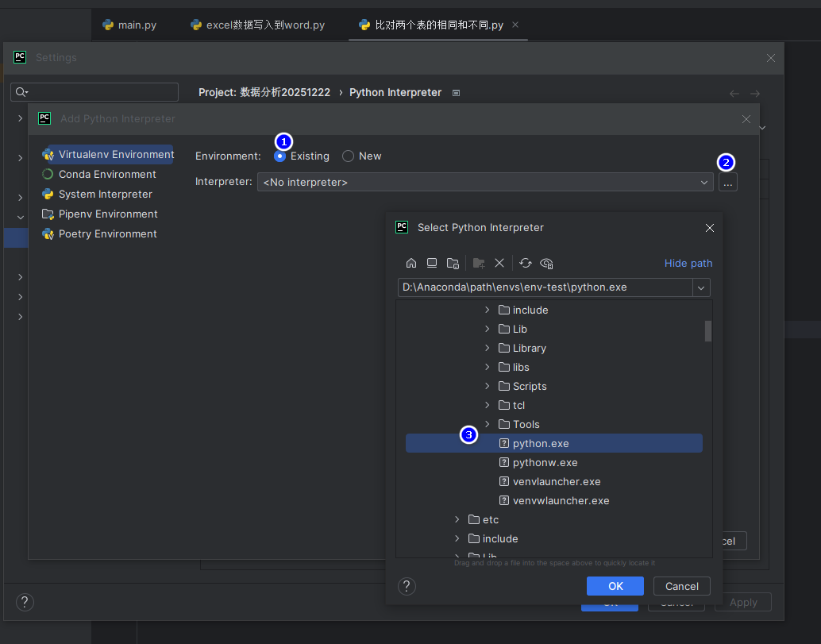Click the python.exe file icon
The height and width of the screenshot is (644, 821).
click(x=503, y=443)
